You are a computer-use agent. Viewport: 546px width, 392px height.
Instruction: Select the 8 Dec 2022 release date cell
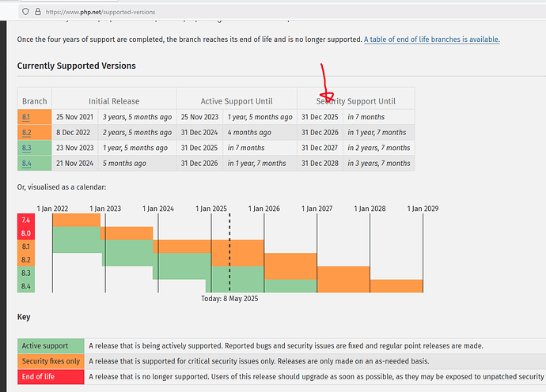[x=75, y=133]
